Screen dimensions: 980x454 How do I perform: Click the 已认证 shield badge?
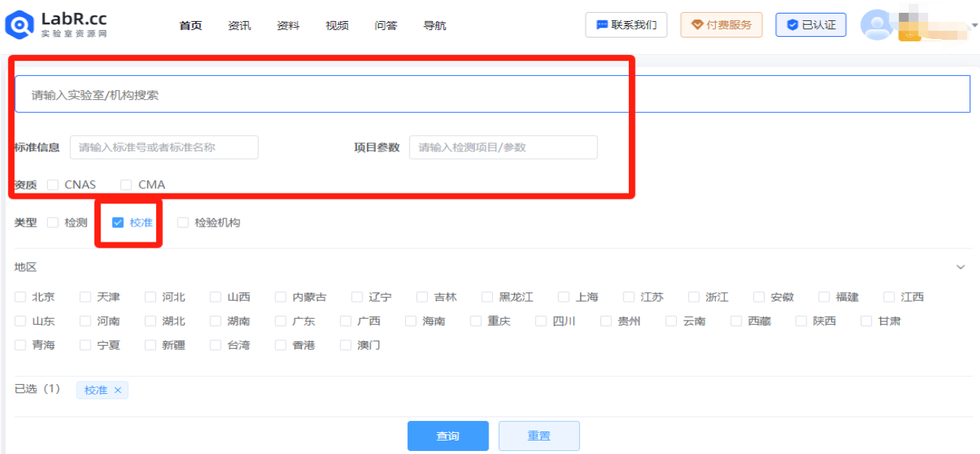pyautogui.click(x=810, y=25)
